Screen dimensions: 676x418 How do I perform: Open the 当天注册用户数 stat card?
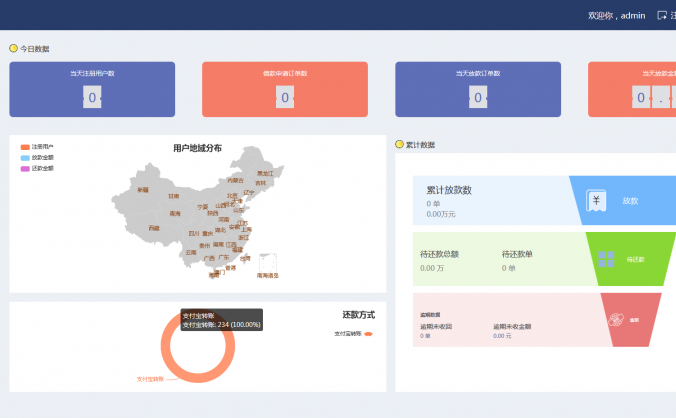[x=92, y=89]
